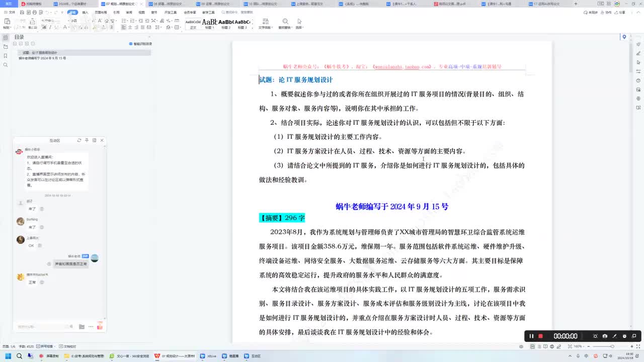This screenshot has width=644, height=362.
Task: Refresh the 互动区 chat panel
Action: (x=79, y=140)
